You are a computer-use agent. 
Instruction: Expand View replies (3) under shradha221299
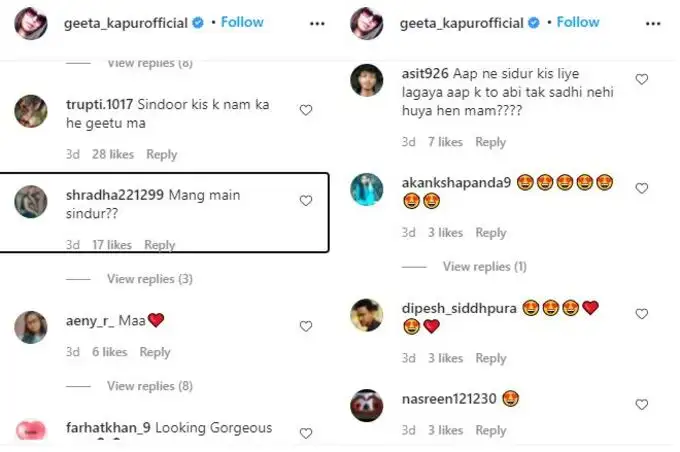click(x=150, y=279)
